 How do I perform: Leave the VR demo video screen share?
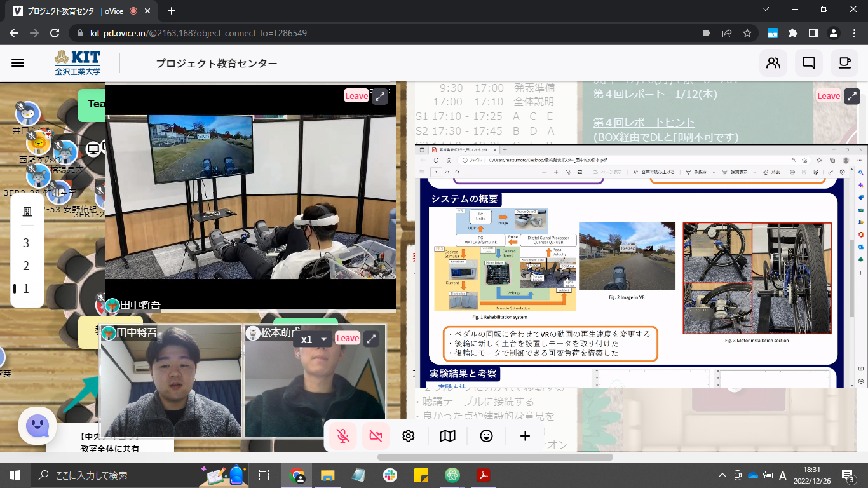pyautogui.click(x=356, y=96)
